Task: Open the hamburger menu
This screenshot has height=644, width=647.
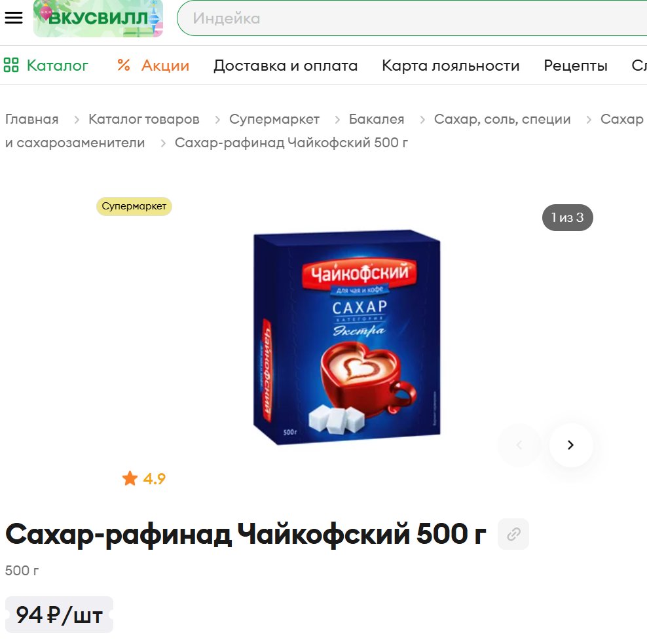Action: tap(14, 18)
